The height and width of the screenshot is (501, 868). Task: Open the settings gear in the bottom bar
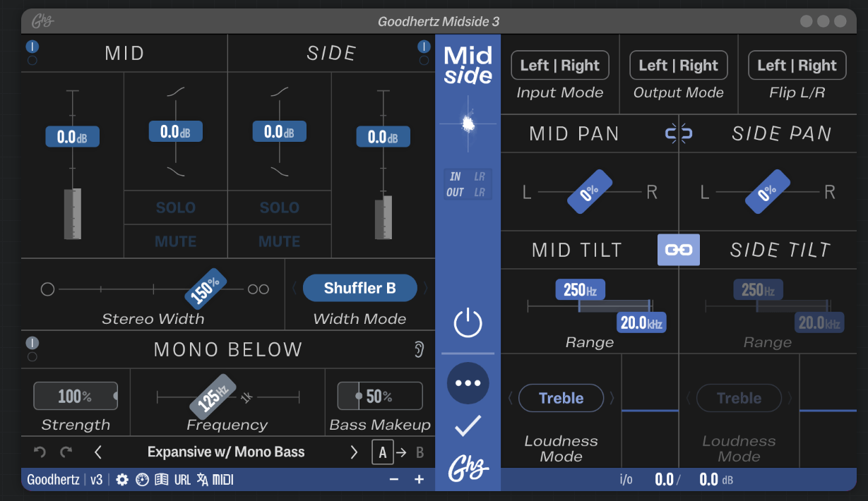click(122, 480)
